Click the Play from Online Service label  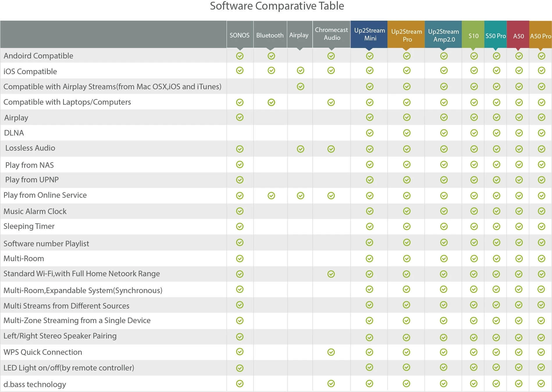(45, 195)
